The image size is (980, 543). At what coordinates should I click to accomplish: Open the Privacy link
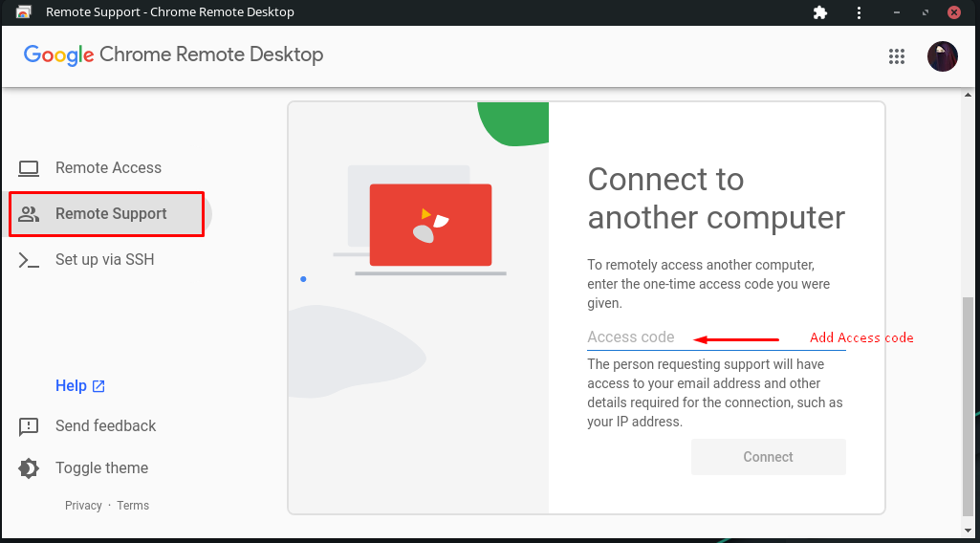click(x=83, y=506)
